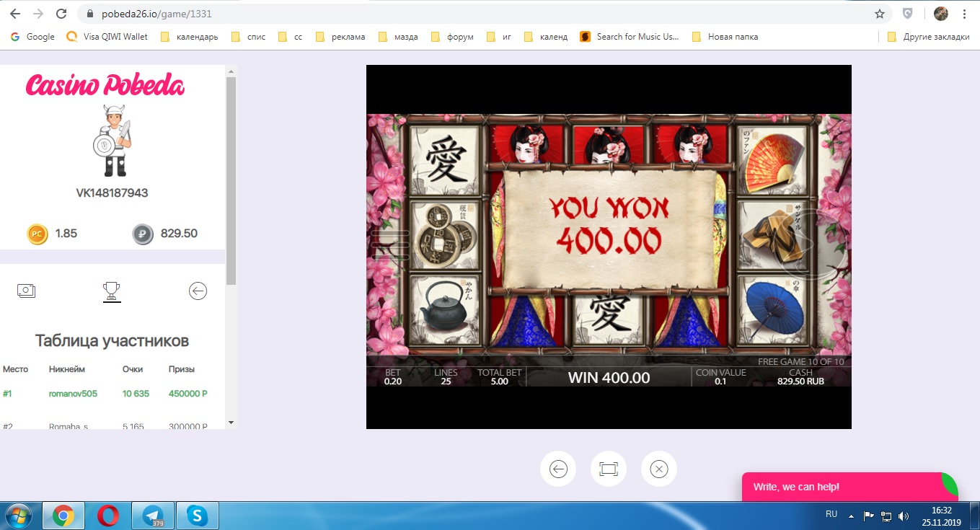Open the мазда bookmarks folder
The height and width of the screenshot is (530, 980).
tap(398, 37)
